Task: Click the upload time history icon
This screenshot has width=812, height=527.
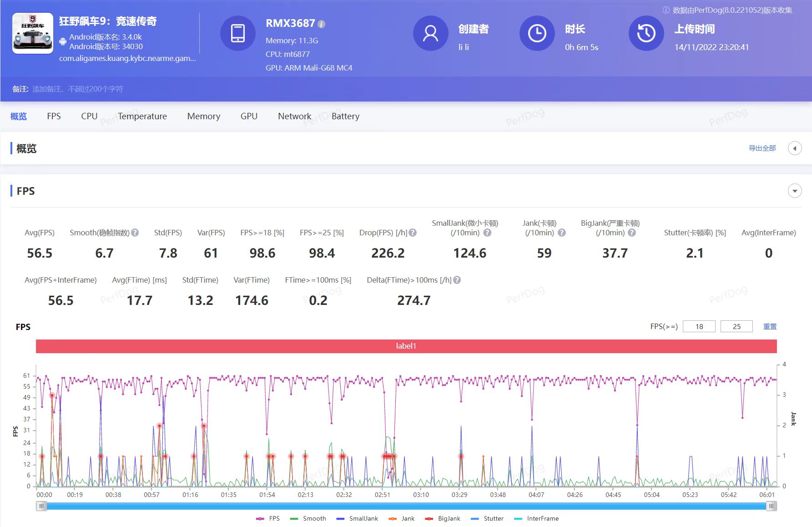Action: (x=646, y=33)
